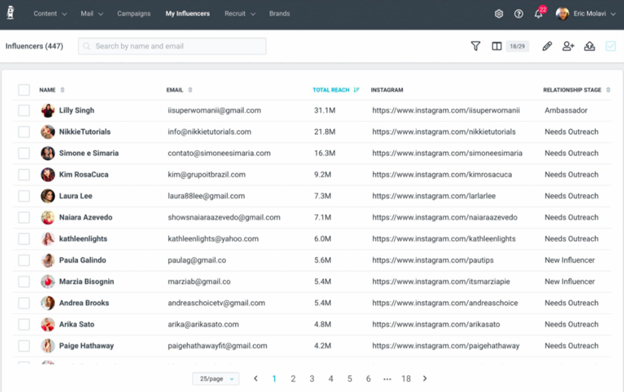Viewport: 624px width, 392px height.
Task: Select Simone e Simaria row checkbox
Action: [x=24, y=153]
